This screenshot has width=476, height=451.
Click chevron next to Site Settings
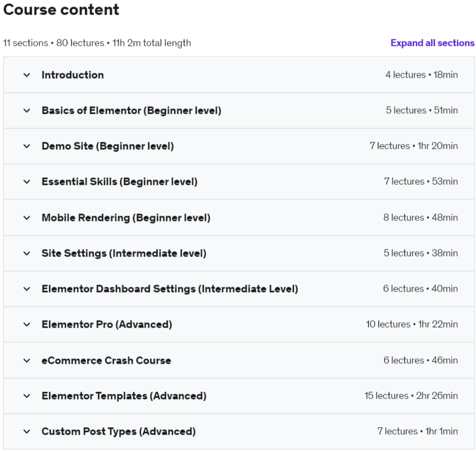tap(27, 253)
